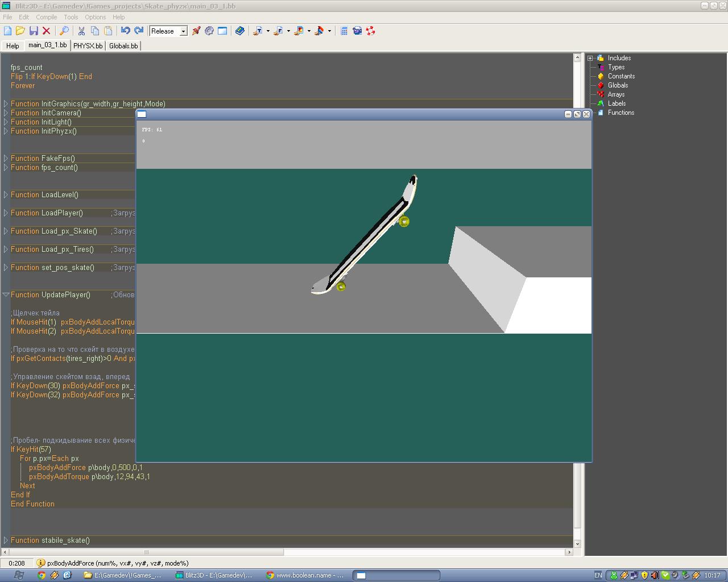The height and width of the screenshot is (582, 728).
Task: Run program with the rocket icon
Action: pos(196,31)
